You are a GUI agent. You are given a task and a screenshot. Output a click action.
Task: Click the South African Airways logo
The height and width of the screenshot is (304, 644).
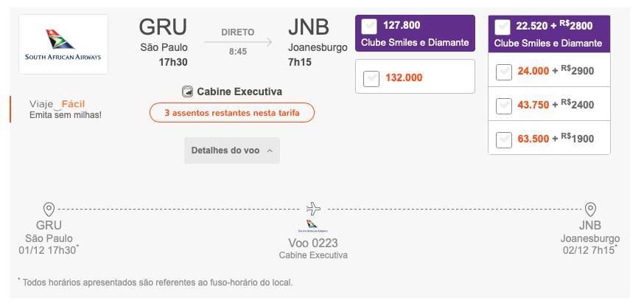pyautogui.click(x=63, y=44)
